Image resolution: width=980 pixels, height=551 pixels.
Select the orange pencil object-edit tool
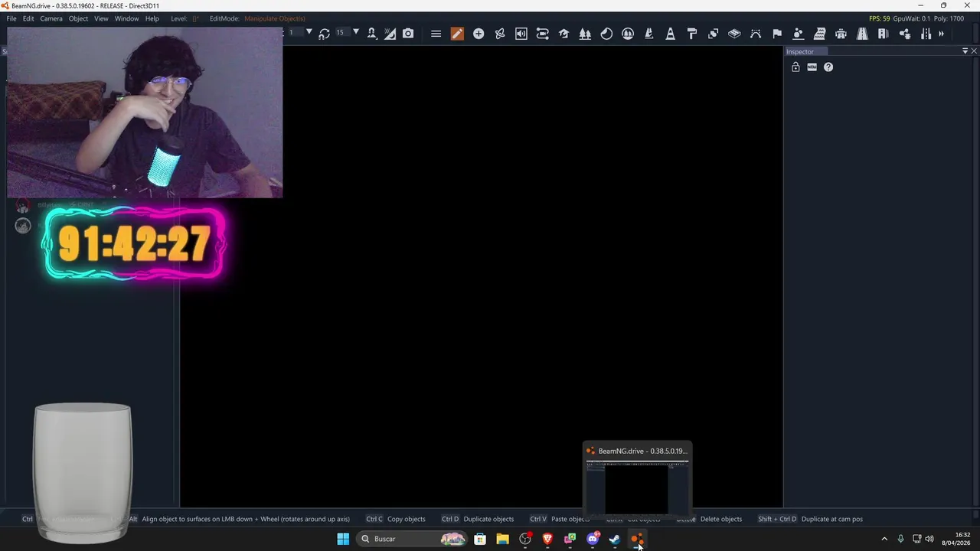(457, 34)
